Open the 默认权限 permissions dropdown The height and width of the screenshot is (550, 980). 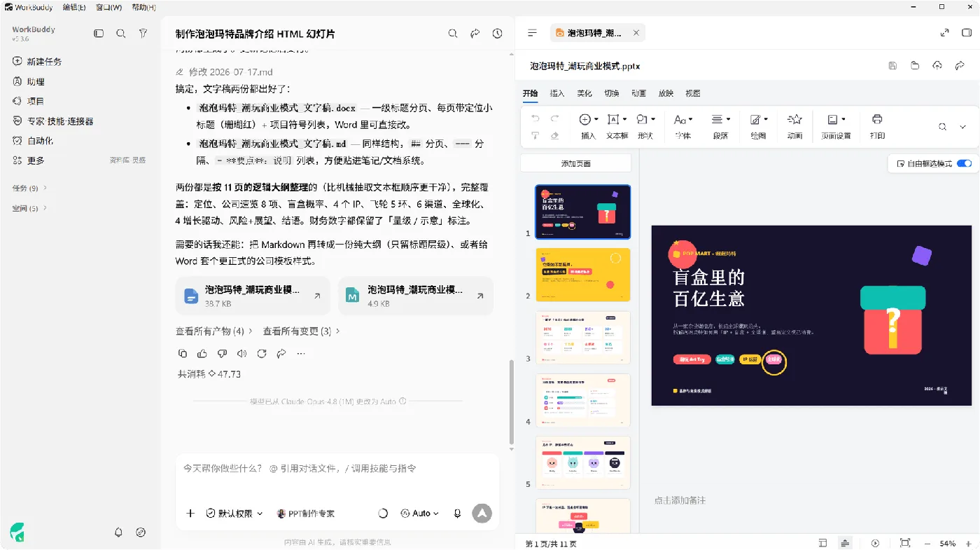tap(234, 514)
